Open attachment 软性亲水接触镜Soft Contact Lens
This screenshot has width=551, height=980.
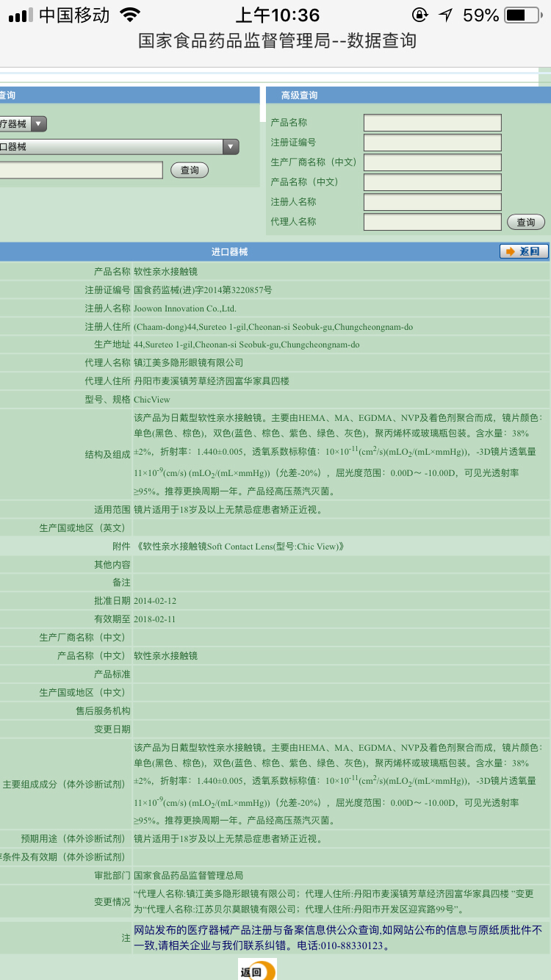(239, 547)
